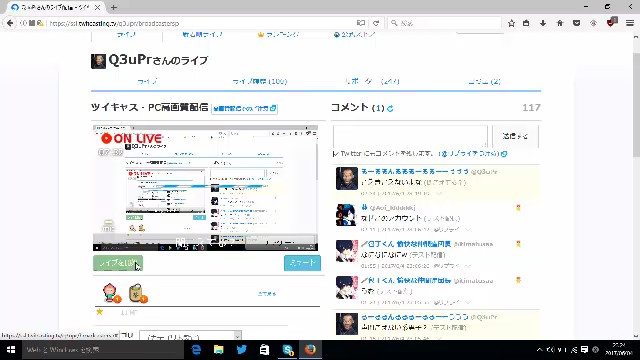This screenshot has height=360, width=640.
Task: Open the taskbar clock and date
Action: (x=619, y=350)
